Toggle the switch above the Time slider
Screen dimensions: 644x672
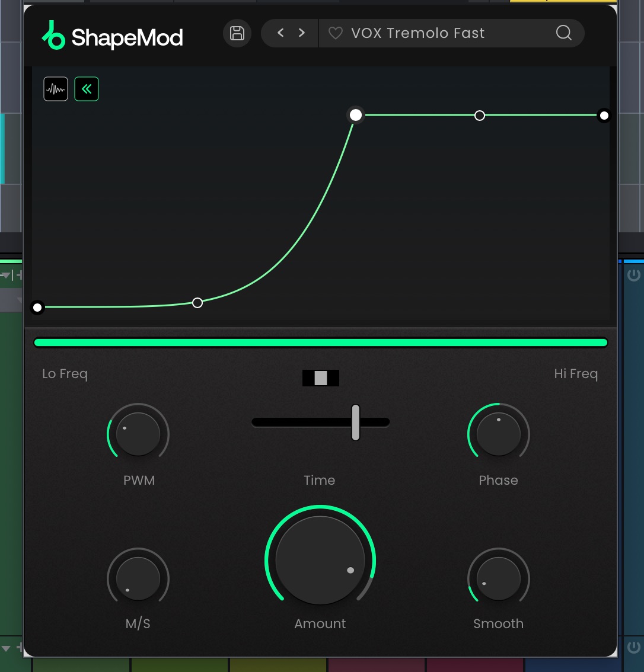point(321,378)
